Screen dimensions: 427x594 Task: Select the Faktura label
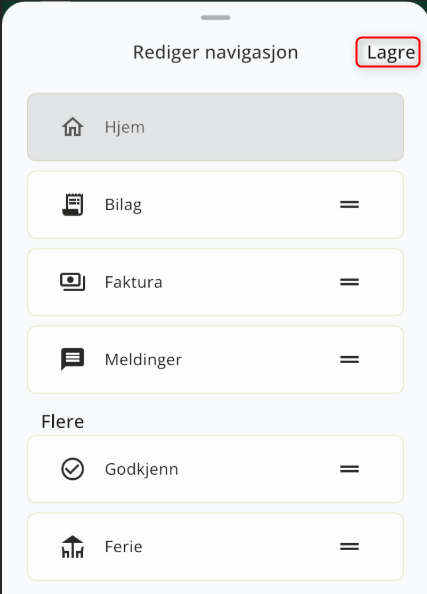tap(133, 282)
